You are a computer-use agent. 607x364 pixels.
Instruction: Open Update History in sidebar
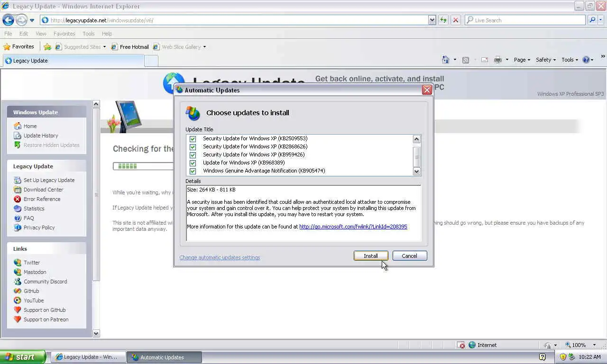(x=41, y=136)
